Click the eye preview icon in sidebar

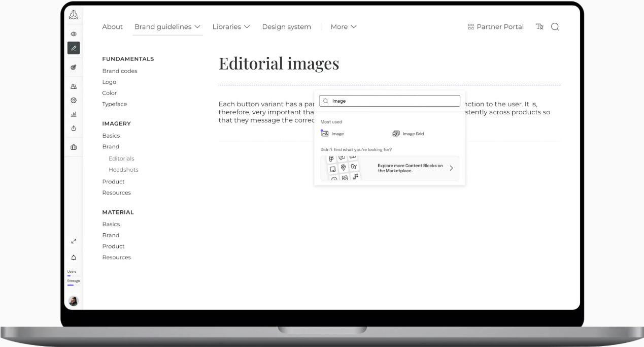coord(74,34)
